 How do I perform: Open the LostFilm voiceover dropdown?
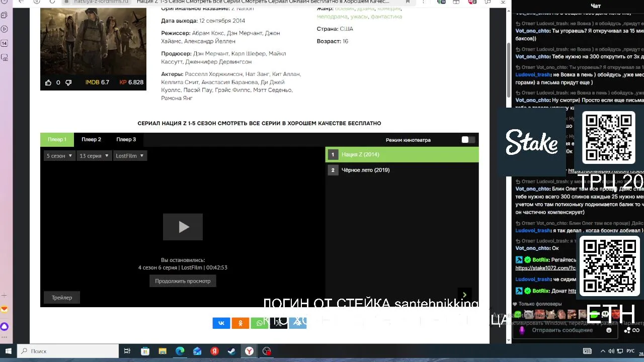pyautogui.click(x=130, y=156)
